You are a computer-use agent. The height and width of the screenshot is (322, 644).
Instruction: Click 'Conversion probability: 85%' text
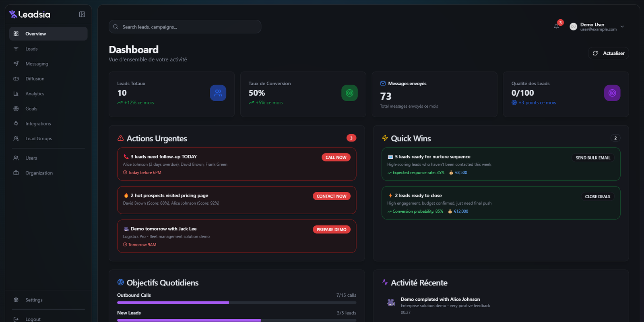click(x=418, y=211)
